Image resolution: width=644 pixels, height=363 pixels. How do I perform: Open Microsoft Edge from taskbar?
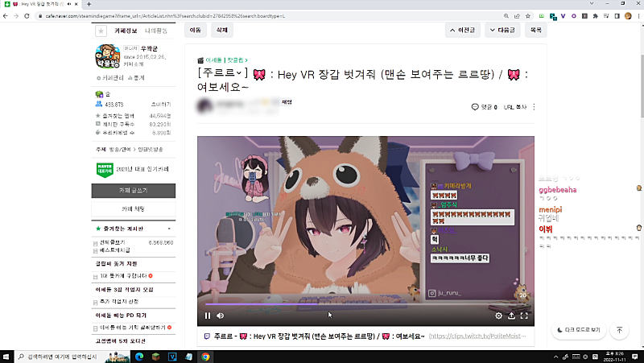click(139, 357)
